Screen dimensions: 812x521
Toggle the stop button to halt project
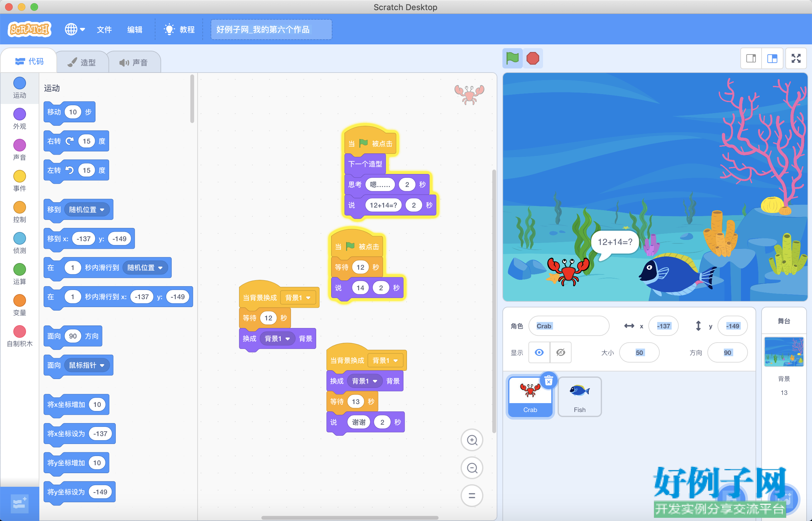click(x=533, y=59)
